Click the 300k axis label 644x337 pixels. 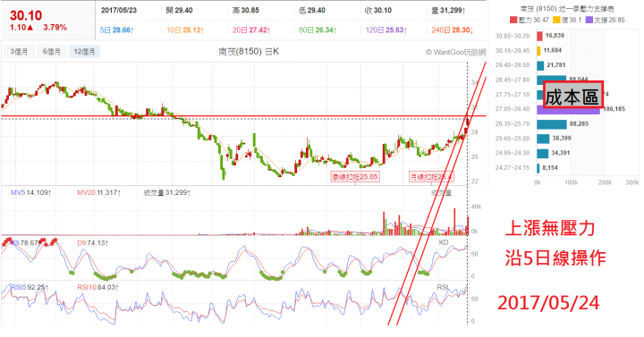(632, 182)
